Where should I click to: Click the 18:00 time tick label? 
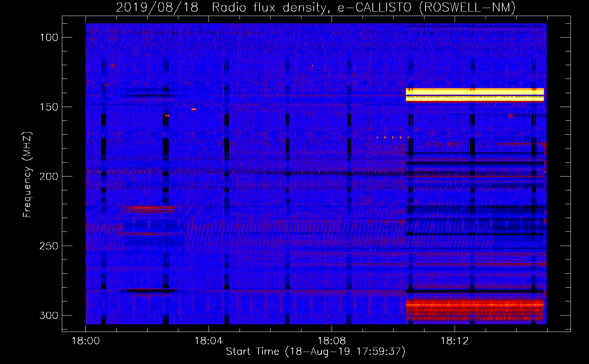(x=86, y=341)
